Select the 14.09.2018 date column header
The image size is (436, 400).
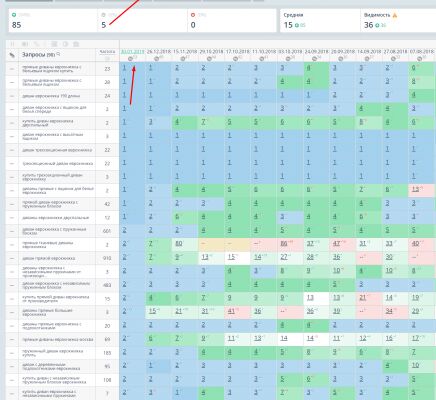click(369, 52)
